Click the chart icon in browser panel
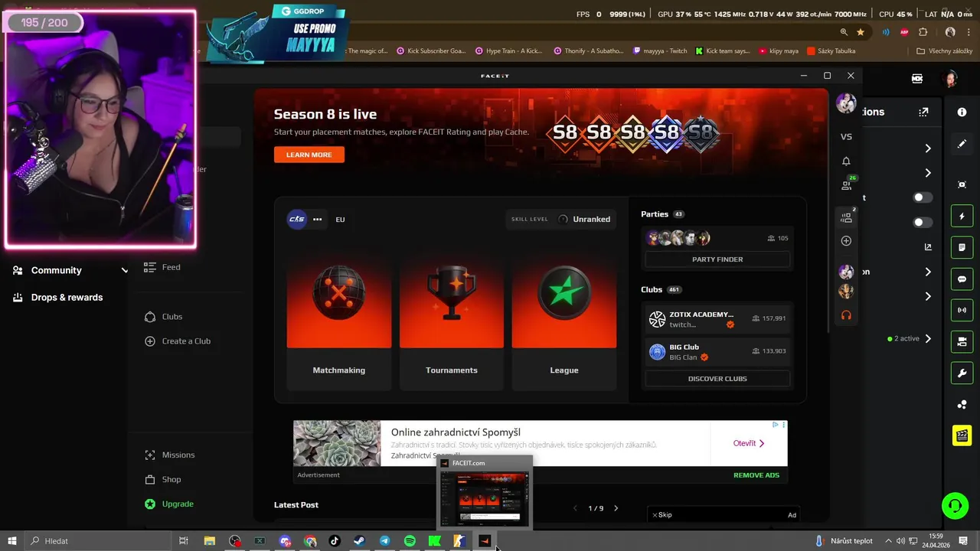The height and width of the screenshot is (551, 980). pyautogui.click(x=928, y=247)
